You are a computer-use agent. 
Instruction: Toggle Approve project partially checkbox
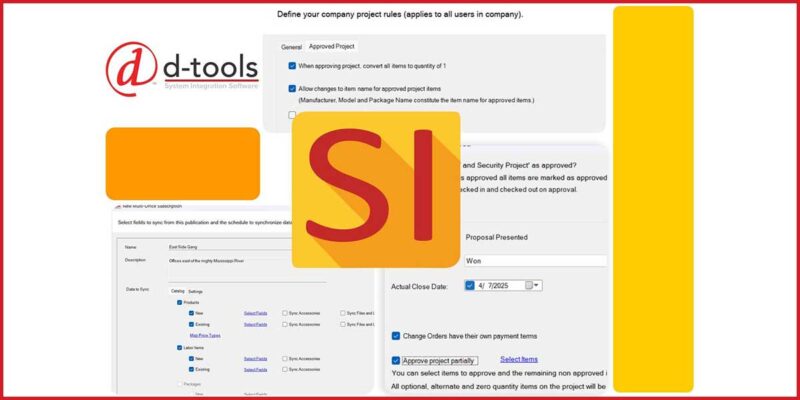pyautogui.click(x=395, y=361)
